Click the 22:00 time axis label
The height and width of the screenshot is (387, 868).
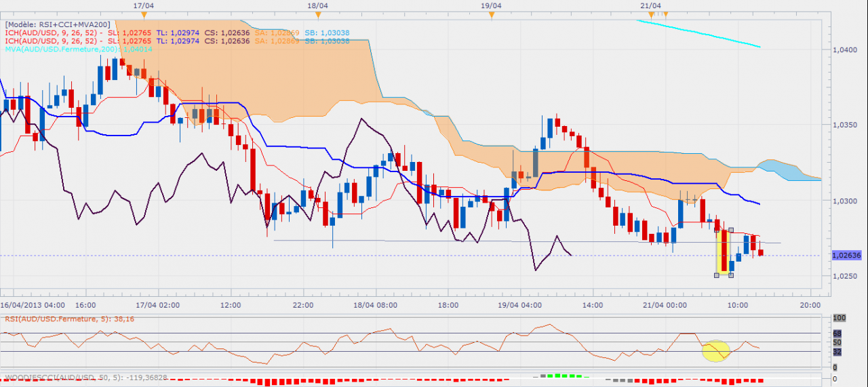pyautogui.click(x=302, y=305)
